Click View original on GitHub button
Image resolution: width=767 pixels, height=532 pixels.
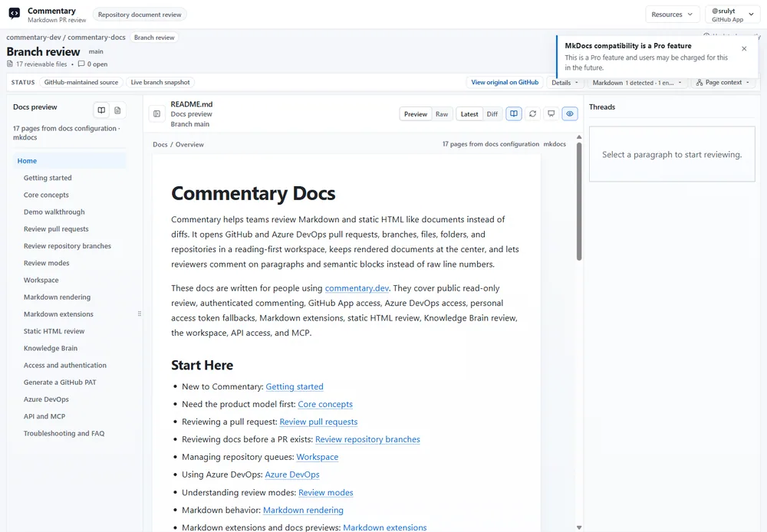(x=505, y=83)
